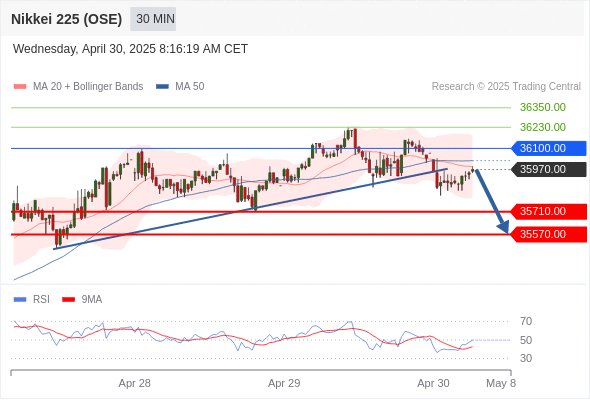Click the 36350.00 resistance label
590x400 pixels.
pyautogui.click(x=543, y=107)
